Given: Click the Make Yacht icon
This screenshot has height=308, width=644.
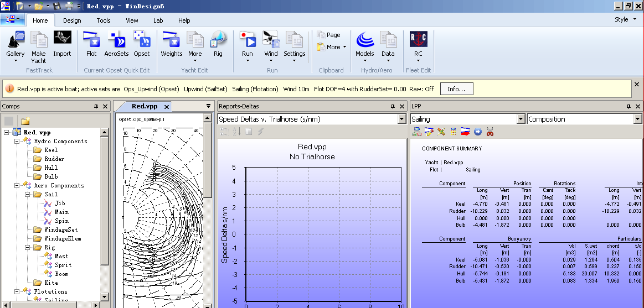Looking at the screenshot, I should 39,46.
